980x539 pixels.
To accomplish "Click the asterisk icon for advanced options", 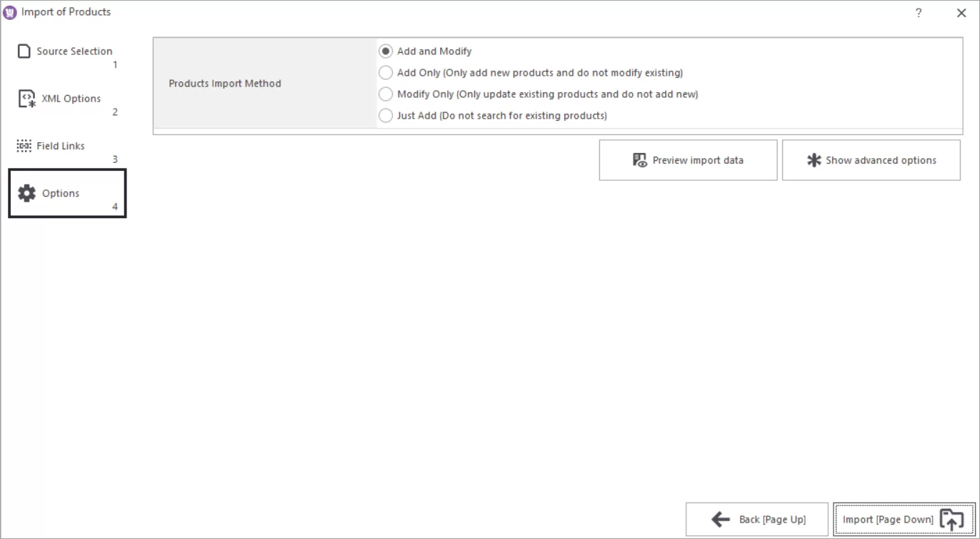I will [x=814, y=159].
